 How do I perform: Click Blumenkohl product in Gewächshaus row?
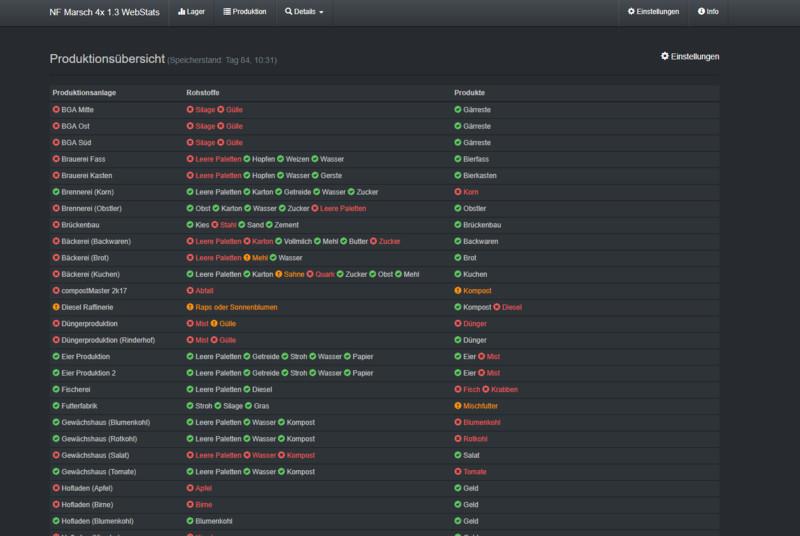click(x=482, y=422)
